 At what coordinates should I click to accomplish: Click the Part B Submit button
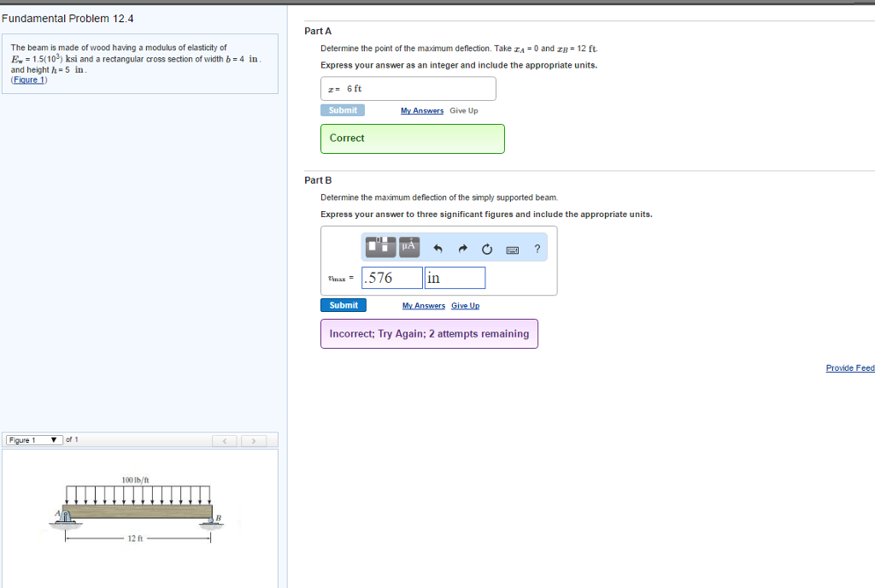point(344,305)
